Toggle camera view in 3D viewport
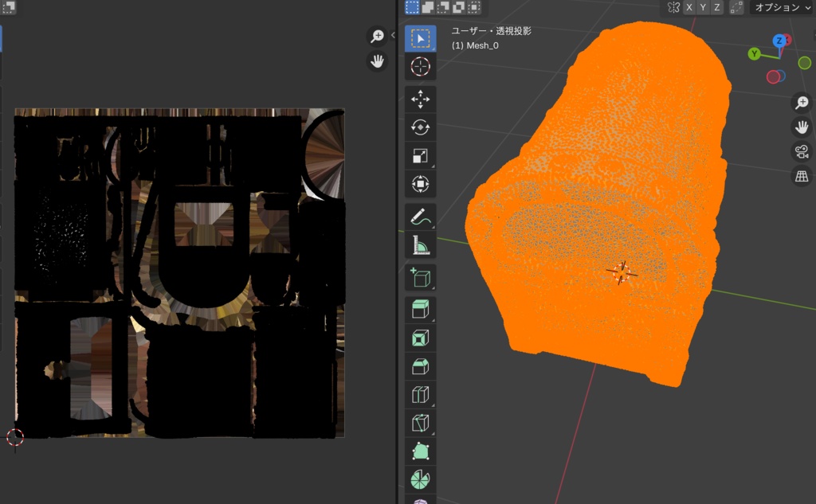Viewport: 816px width, 504px height. [802, 151]
